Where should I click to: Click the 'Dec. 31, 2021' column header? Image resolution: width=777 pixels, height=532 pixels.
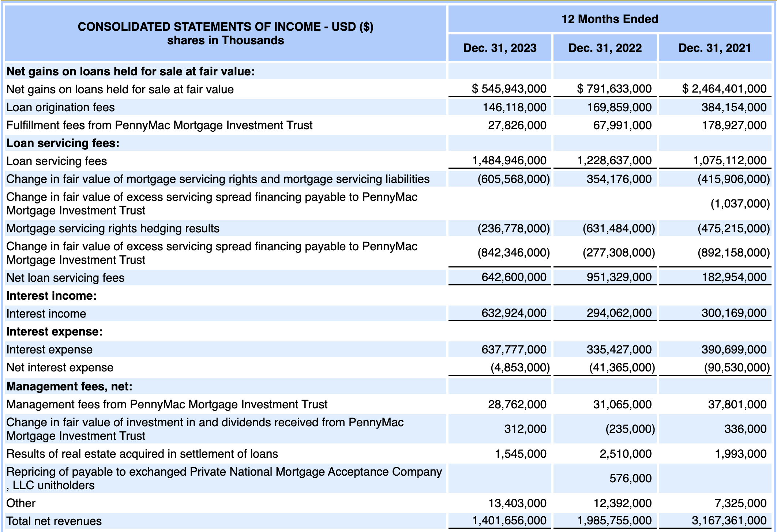coord(715,48)
